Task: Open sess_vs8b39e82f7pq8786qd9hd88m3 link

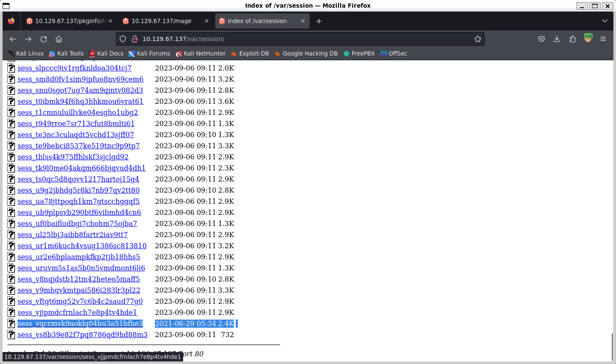Action: tap(82, 335)
